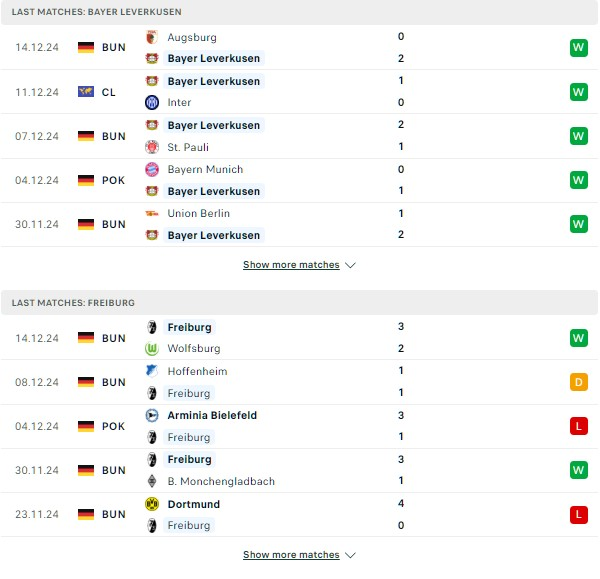Click the Dortmund club crest
Image resolution: width=600 pixels, height=579 pixels.
[152, 504]
